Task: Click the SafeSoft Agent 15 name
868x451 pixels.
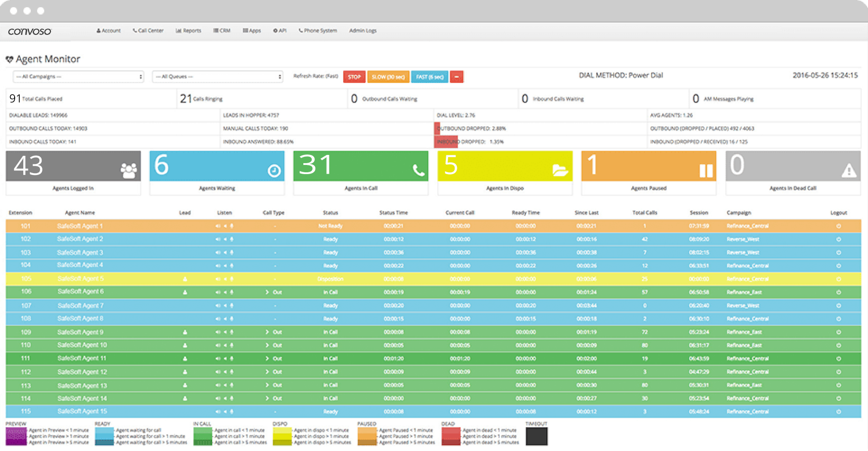Action: pos(82,411)
